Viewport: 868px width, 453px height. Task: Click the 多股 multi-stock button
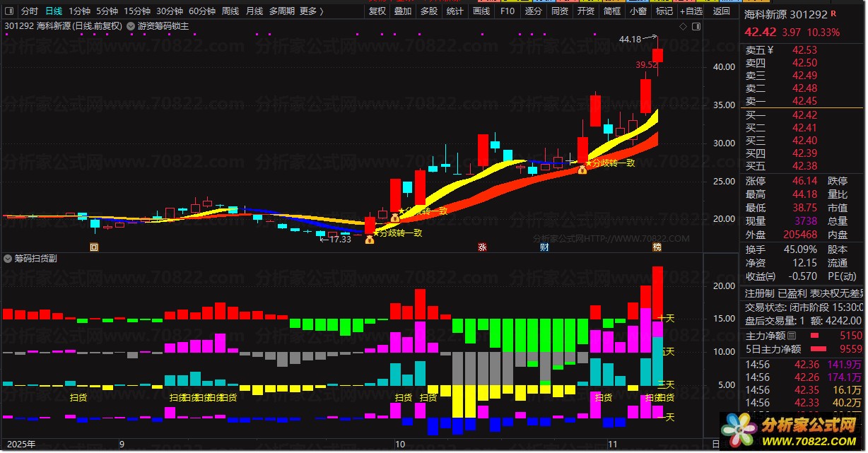click(429, 11)
